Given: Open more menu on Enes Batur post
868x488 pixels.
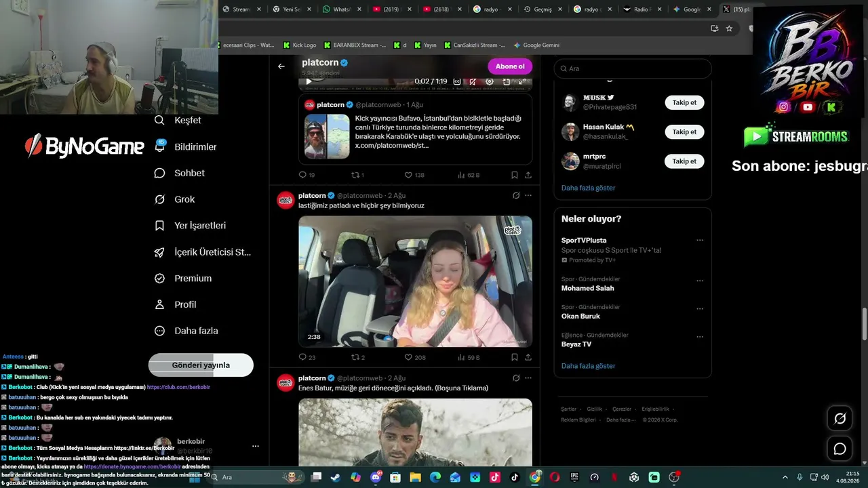Looking at the screenshot, I should [528, 378].
